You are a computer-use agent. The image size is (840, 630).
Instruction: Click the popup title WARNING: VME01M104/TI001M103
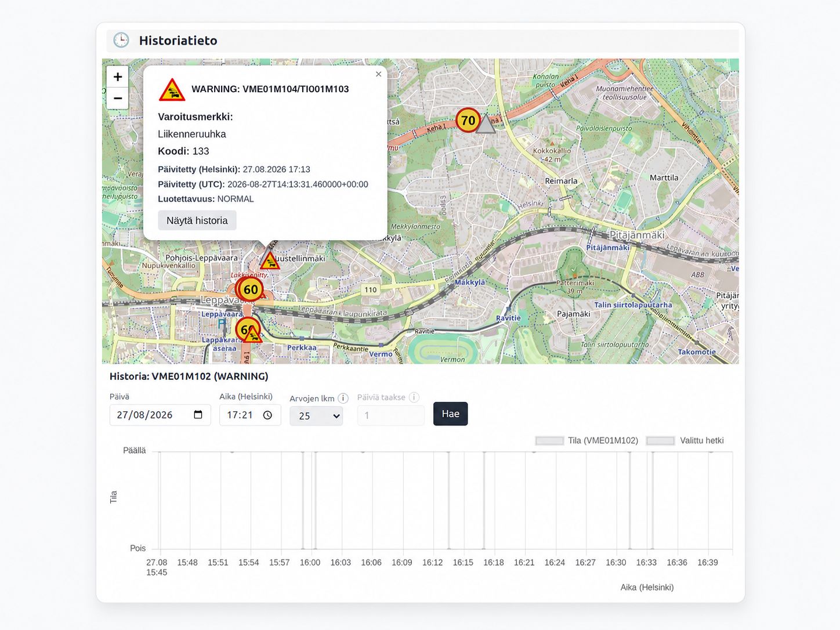tap(270, 89)
